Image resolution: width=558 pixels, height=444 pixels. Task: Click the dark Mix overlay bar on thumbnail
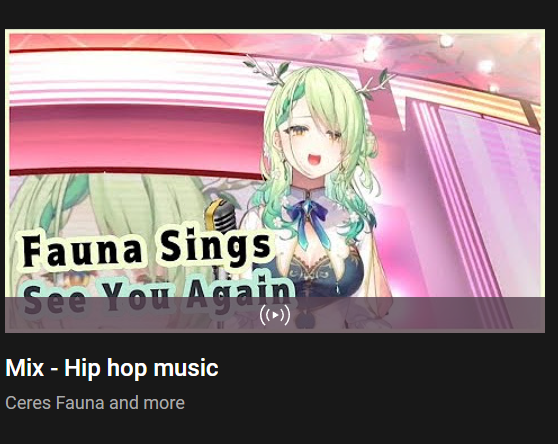coord(275,315)
